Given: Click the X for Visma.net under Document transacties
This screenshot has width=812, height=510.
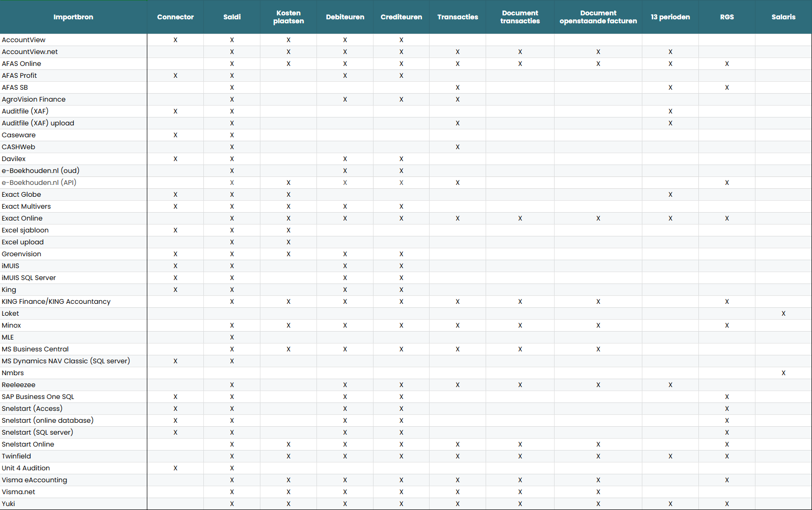Looking at the screenshot, I should tap(520, 492).
